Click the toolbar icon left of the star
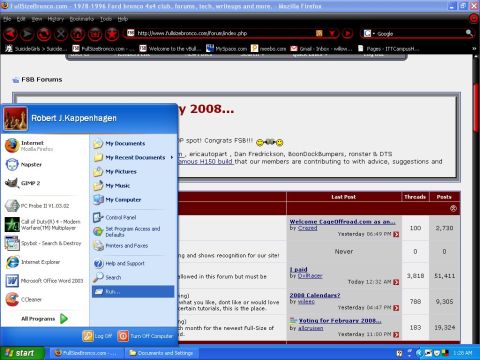The height and width of the screenshot is (360, 480). click(95, 33)
